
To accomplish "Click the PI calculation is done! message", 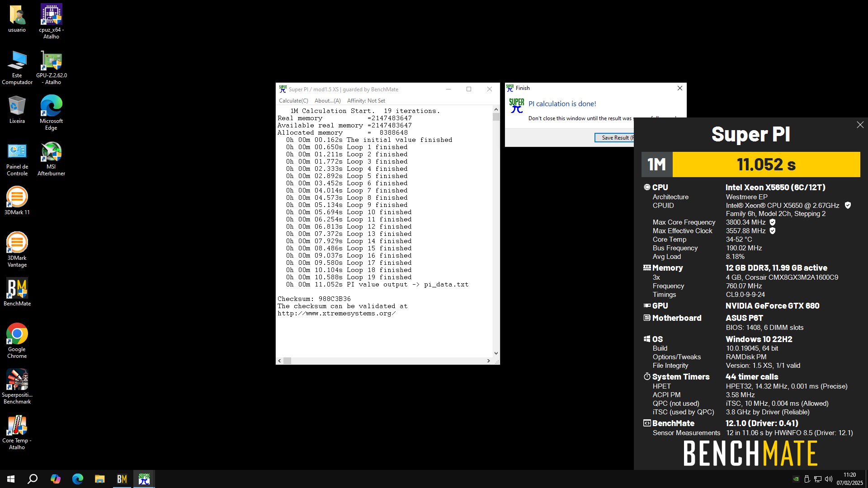I will [562, 103].
